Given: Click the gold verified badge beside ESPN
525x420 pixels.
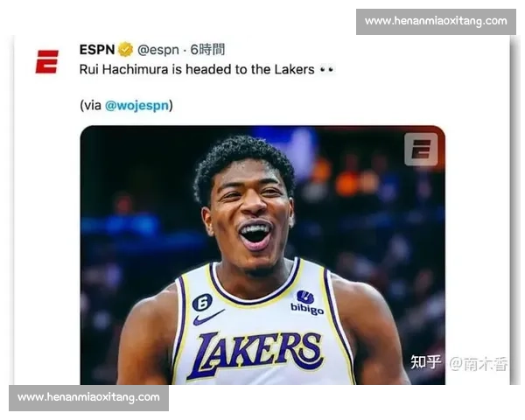Looking at the screenshot, I should click(126, 49).
